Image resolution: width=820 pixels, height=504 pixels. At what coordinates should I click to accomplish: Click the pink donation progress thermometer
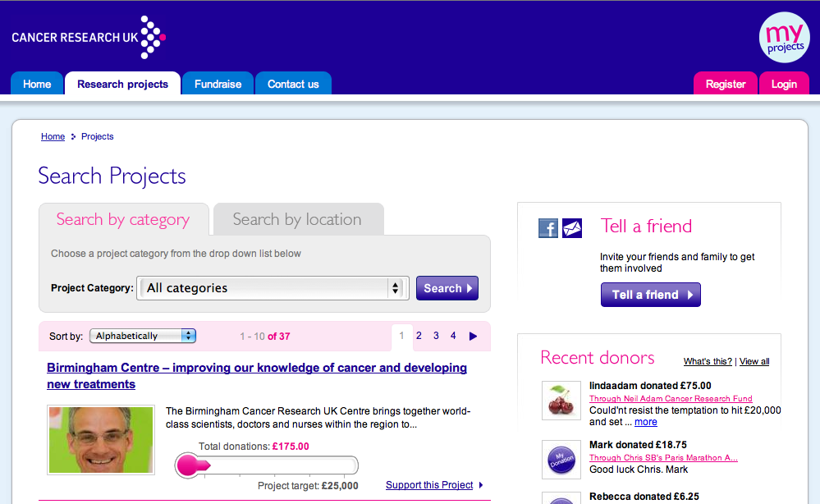coord(267,465)
